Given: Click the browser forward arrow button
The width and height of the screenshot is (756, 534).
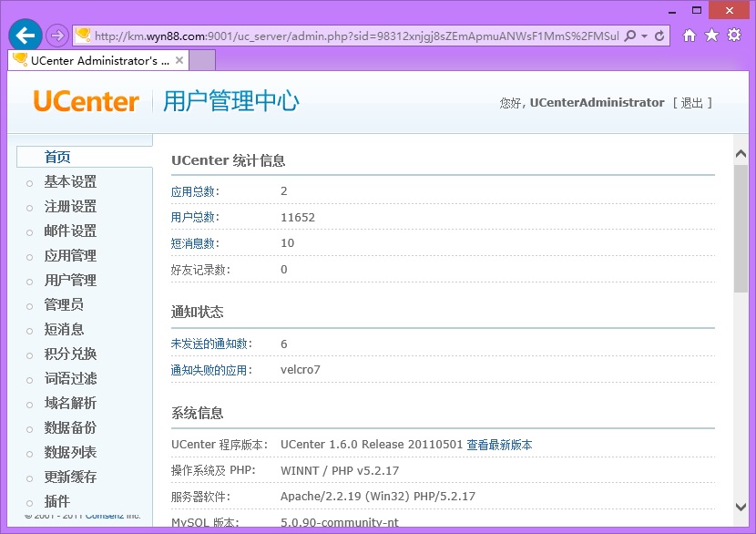Looking at the screenshot, I should [x=57, y=36].
